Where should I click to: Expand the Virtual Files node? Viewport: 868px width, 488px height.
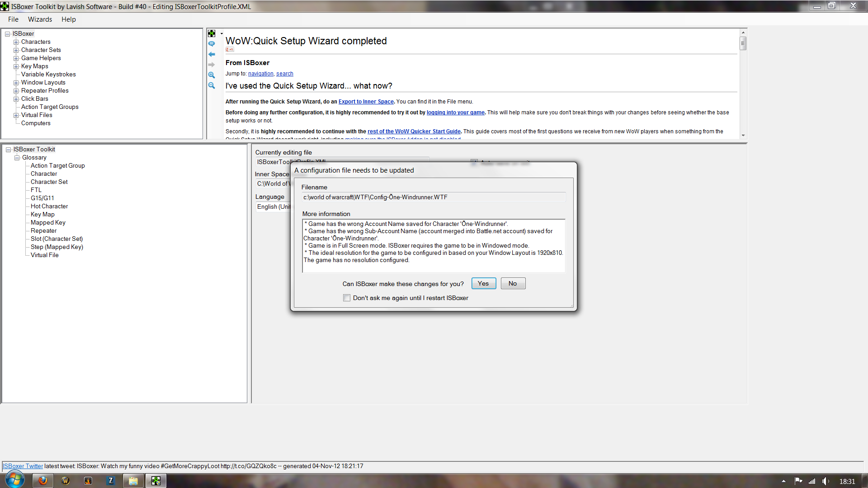click(16, 115)
